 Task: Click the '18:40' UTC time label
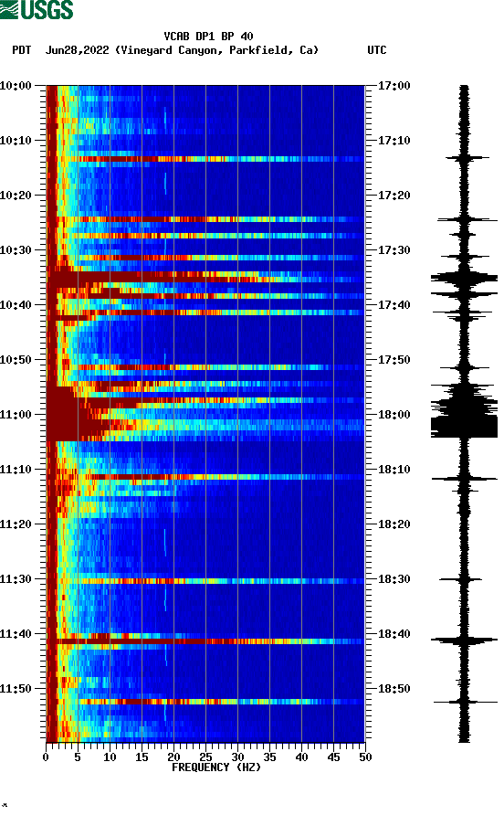394,633
